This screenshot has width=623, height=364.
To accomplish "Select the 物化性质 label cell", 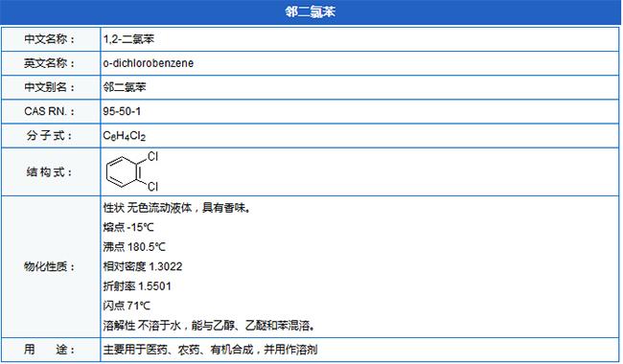I will click(50, 266).
